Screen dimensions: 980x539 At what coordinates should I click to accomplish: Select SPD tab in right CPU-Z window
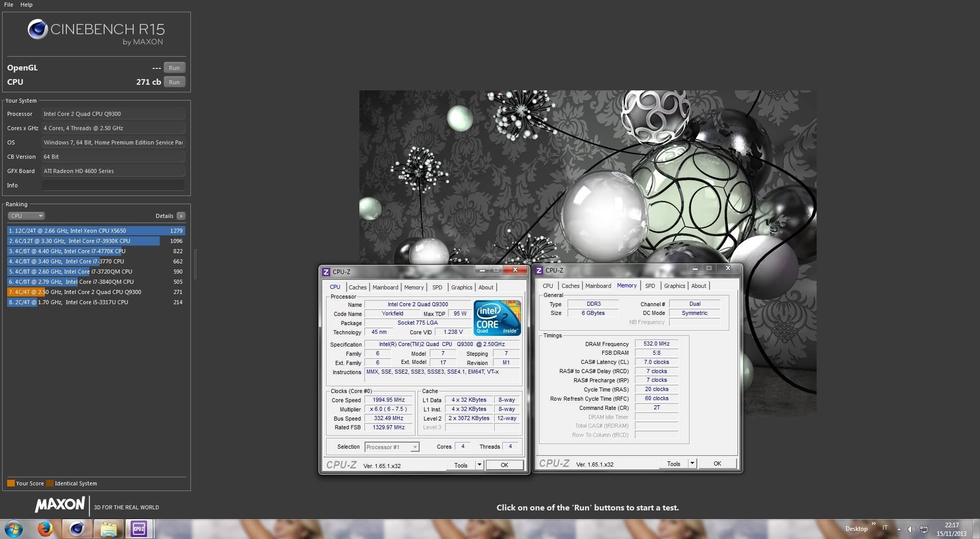click(650, 286)
